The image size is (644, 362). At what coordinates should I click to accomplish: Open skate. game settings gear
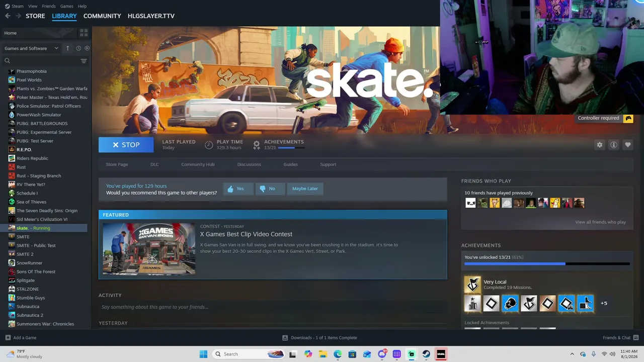[599, 145]
